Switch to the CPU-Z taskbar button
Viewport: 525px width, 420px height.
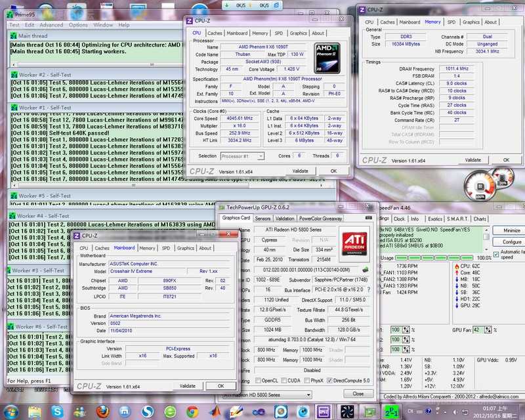click(x=324, y=411)
